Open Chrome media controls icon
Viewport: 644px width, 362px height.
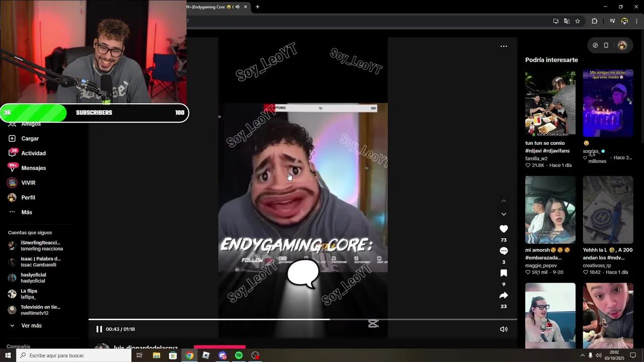pos(612,21)
